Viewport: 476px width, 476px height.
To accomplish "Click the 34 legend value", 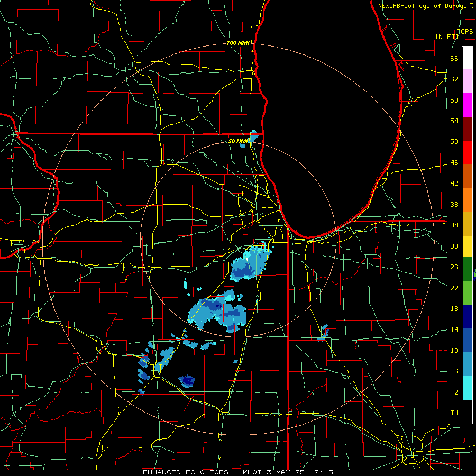I will click(454, 225).
